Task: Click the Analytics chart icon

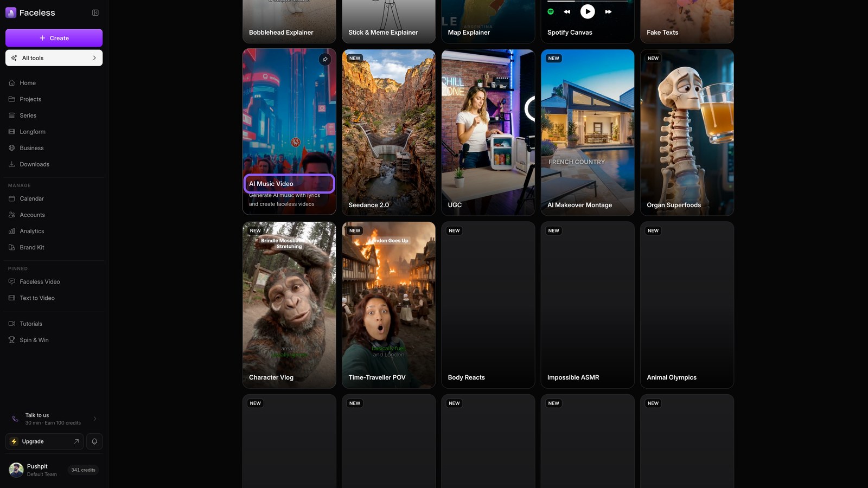Action: [x=12, y=231]
